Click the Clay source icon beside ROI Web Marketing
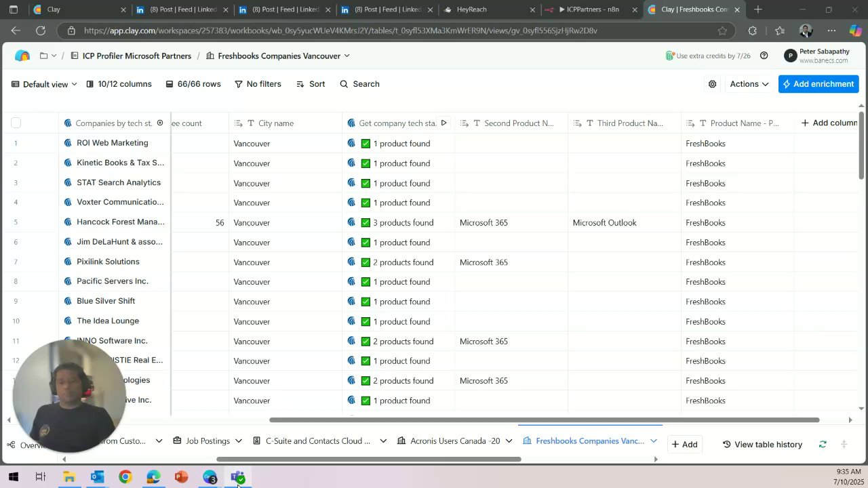Image resolution: width=868 pixels, height=488 pixels. (68, 143)
